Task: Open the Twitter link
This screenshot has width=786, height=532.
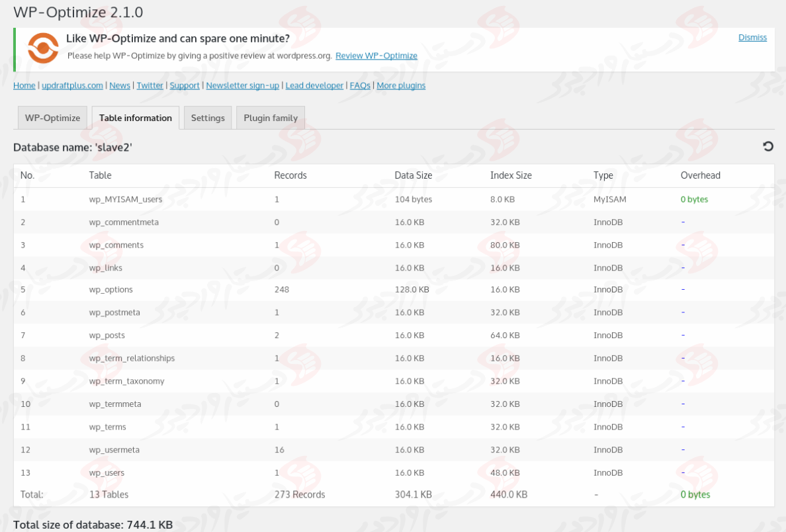Action: click(150, 85)
